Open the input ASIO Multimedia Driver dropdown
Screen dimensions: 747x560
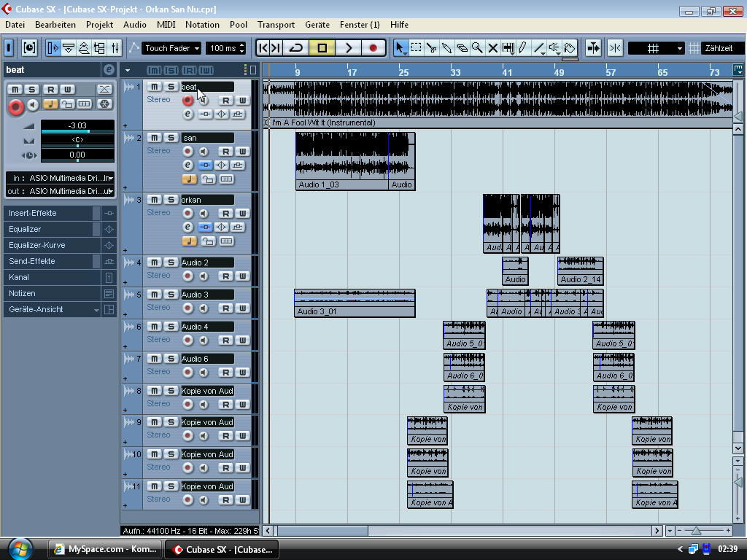(60, 178)
